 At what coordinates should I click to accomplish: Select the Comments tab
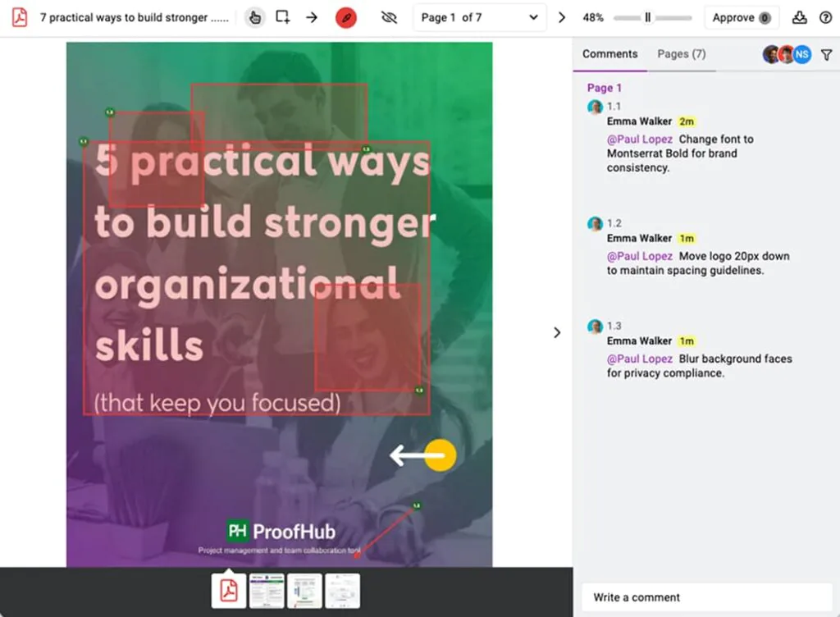[x=609, y=54]
